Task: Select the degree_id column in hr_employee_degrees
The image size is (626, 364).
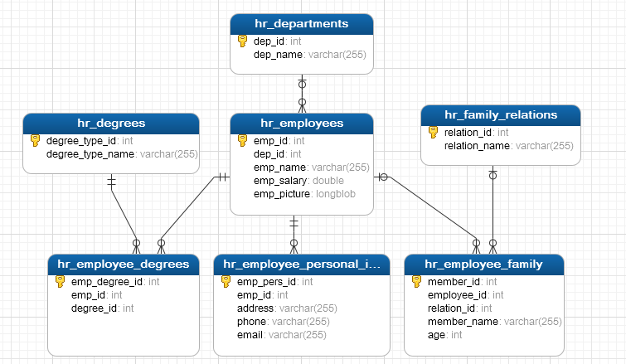Action: (103, 308)
